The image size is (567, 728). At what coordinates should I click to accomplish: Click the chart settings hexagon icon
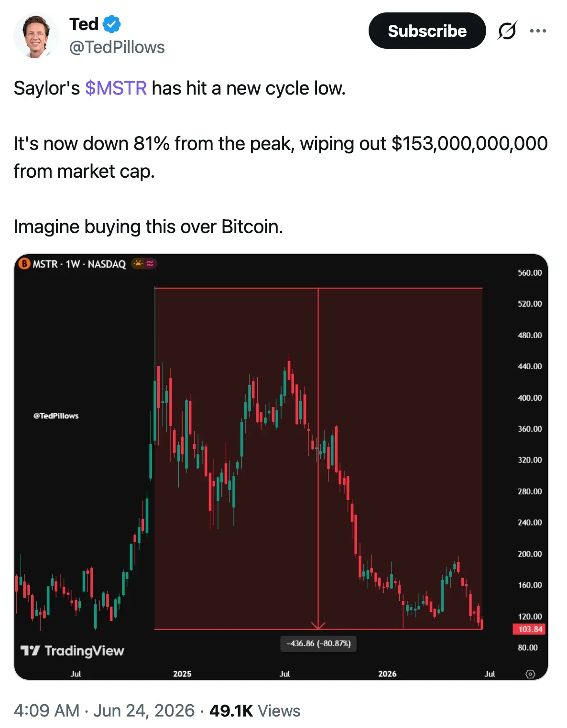pos(530,674)
